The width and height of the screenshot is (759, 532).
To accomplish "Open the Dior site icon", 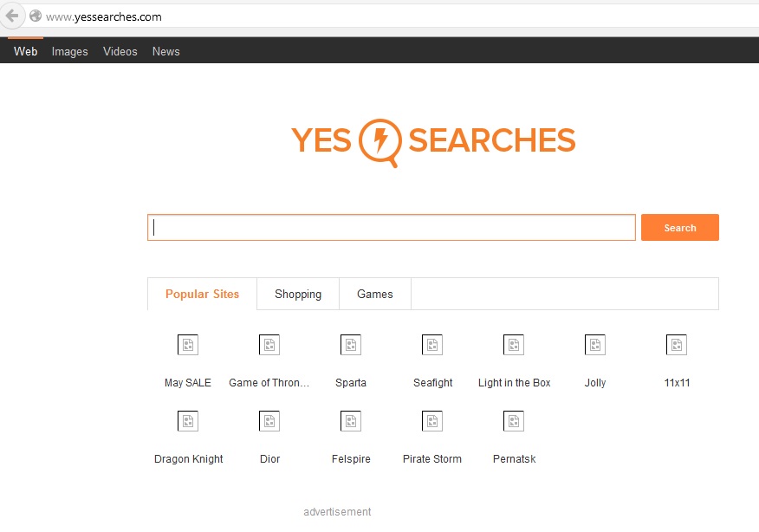I will tap(269, 421).
